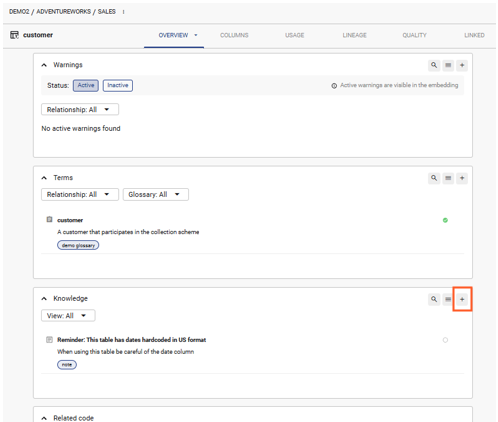Click the list view icon in Knowledge section
Image resolution: width=498 pixels, height=422 pixels.
pos(448,299)
